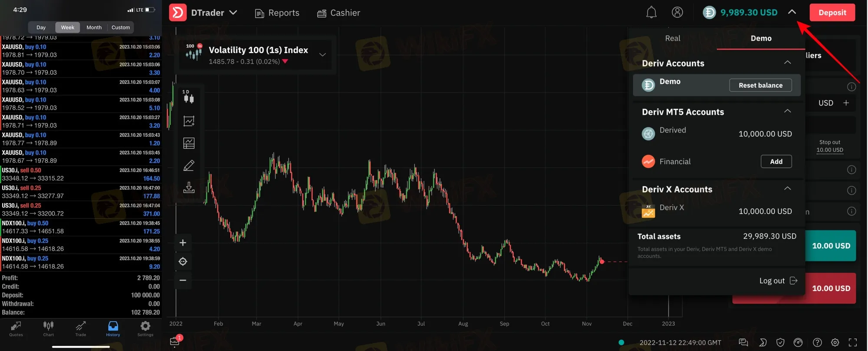Open the chart type candlestick tool
The image size is (868, 351).
click(x=189, y=98)
